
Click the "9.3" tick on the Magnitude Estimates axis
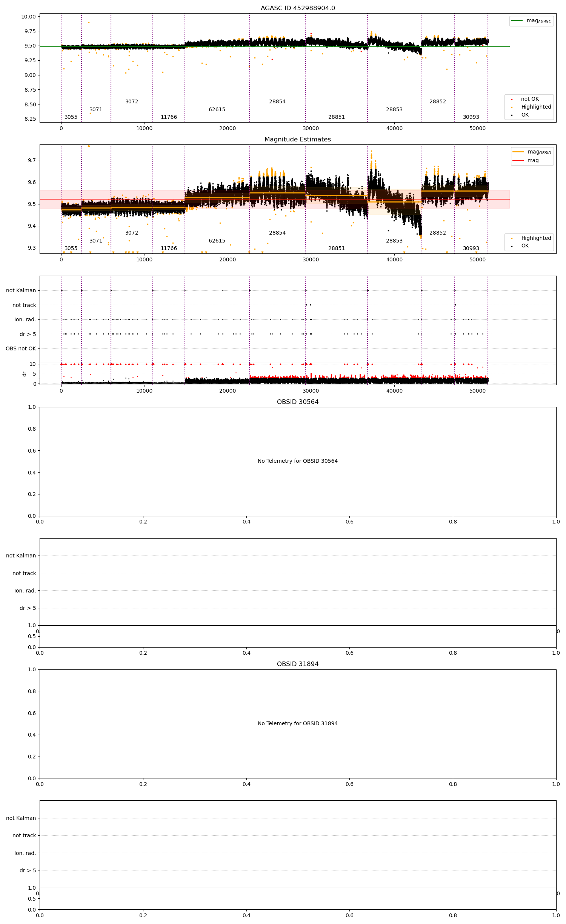(x=32, y=248)
